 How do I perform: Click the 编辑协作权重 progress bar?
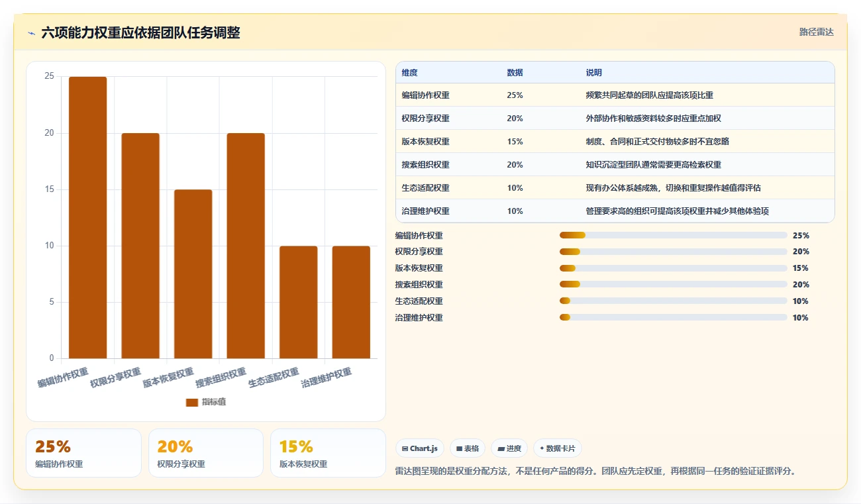point(674,235)
